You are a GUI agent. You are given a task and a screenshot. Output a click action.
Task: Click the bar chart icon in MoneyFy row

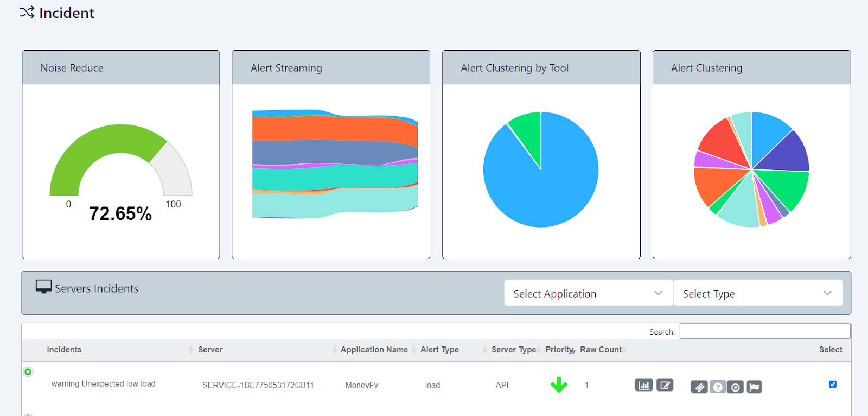tap(643, 385)
